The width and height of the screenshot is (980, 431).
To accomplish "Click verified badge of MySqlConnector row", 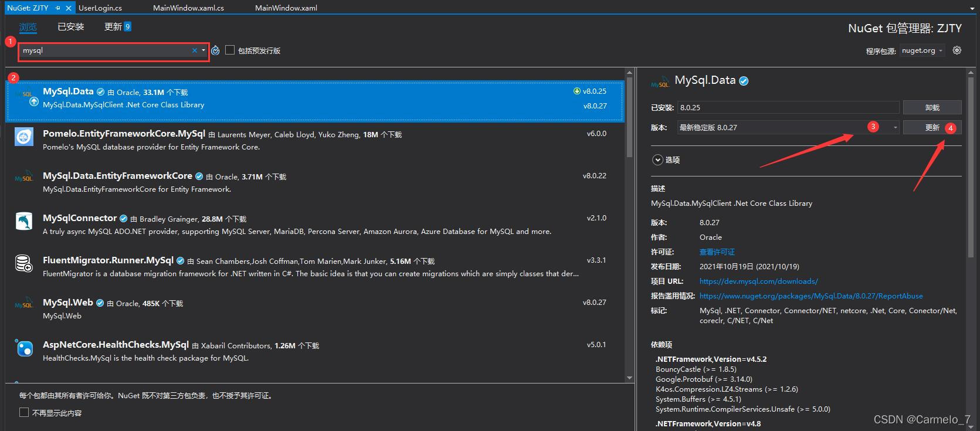I will tap(124, 219).
